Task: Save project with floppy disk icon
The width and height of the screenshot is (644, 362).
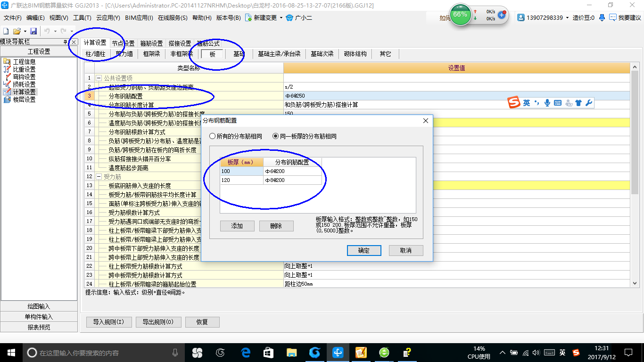Action: pos(33,31)
